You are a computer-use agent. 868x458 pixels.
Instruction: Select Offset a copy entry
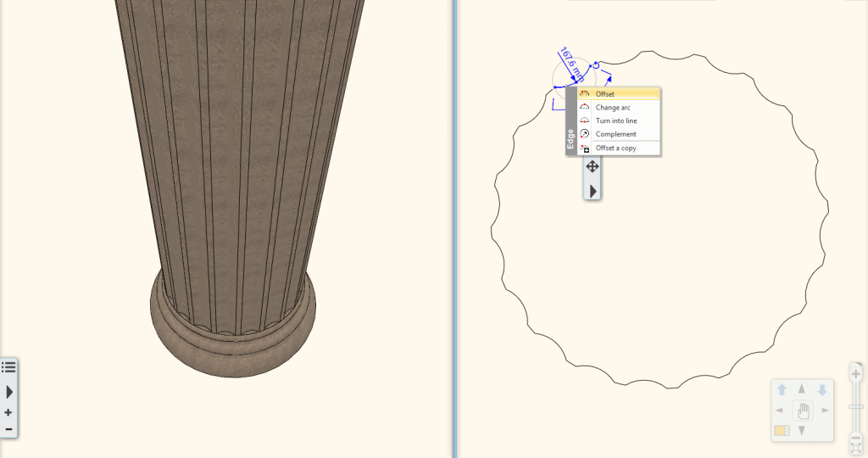618,148
